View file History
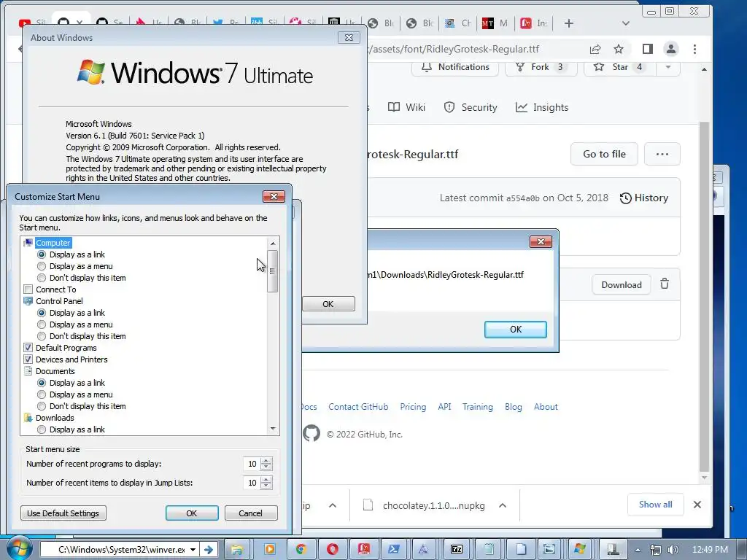The width and height of the screenshot is (747, 560). 644,198
